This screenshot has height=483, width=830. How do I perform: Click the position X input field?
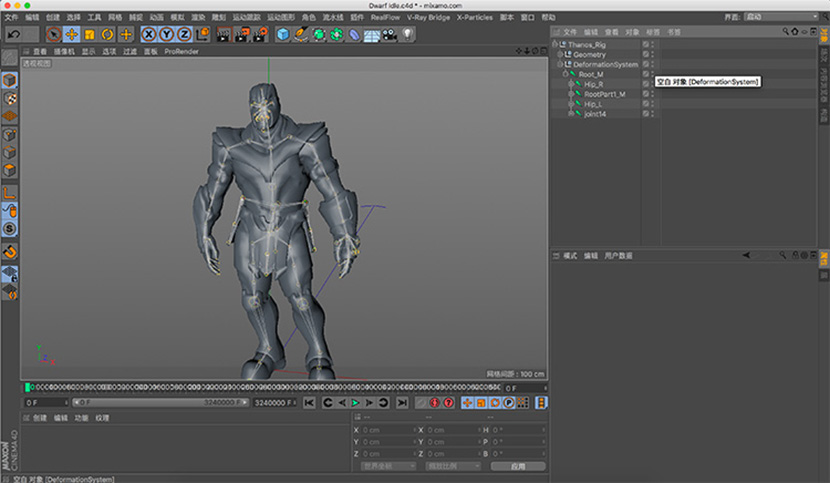(x=387, y=430)
